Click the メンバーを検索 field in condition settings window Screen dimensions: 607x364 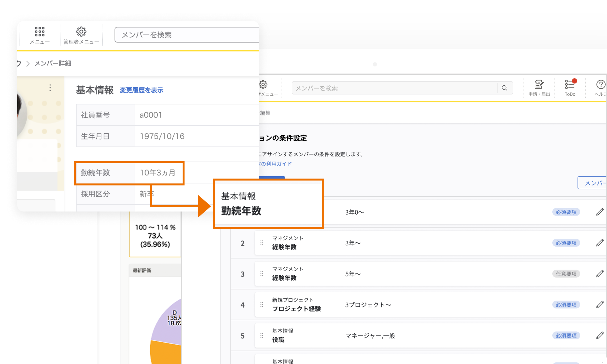pyautogui.click(x=395, y=88)
